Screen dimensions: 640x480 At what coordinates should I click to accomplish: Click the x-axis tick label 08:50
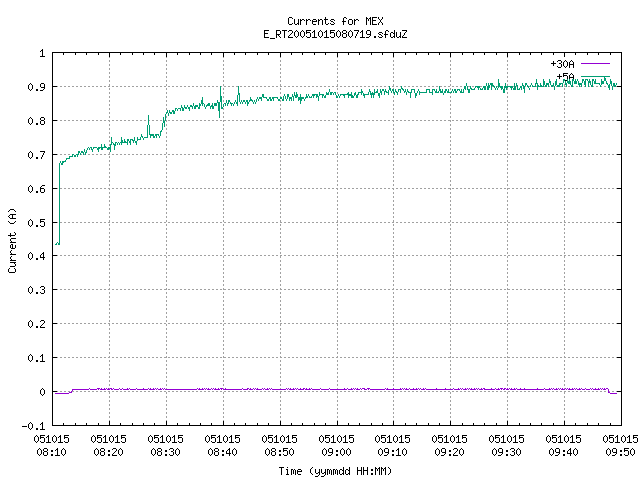click(279, 452)
